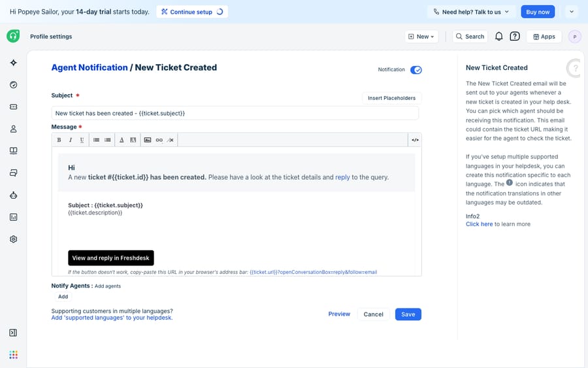Insert numbered list in message editor

tap(108, 140)
